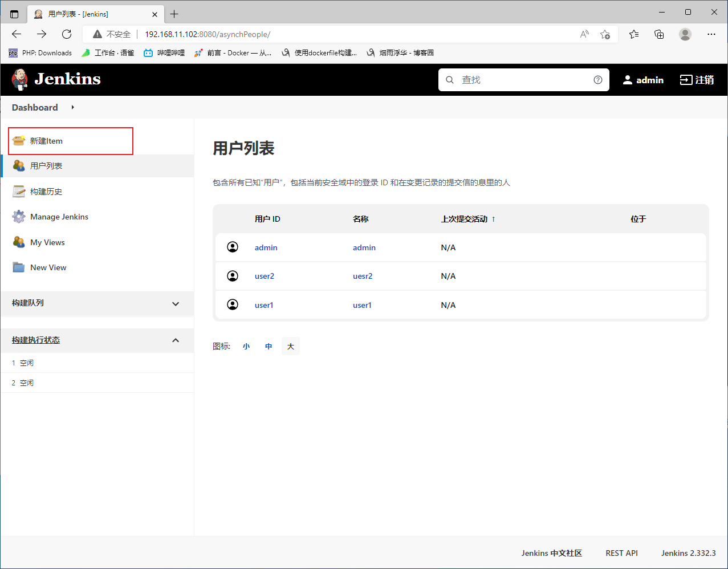This screenshot has width=728, height=569.
Task: Click the My Views people icon
Action: (x=19, y=242)
